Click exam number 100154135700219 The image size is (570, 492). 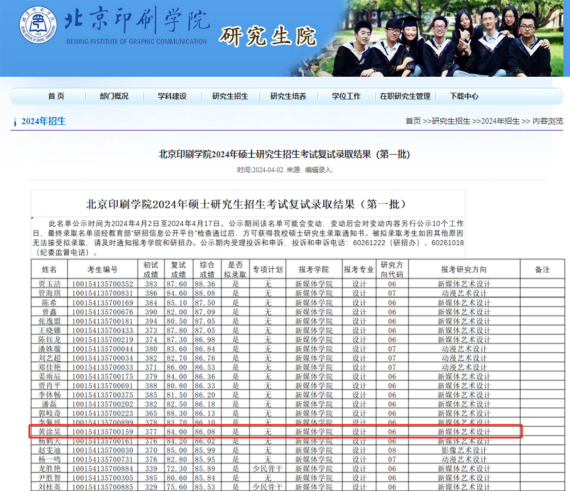point(103,340)
